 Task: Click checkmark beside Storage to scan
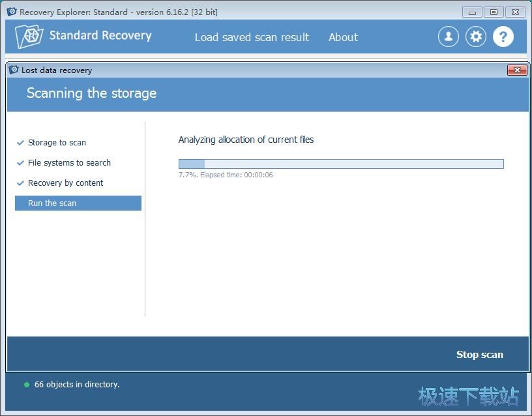20,143
